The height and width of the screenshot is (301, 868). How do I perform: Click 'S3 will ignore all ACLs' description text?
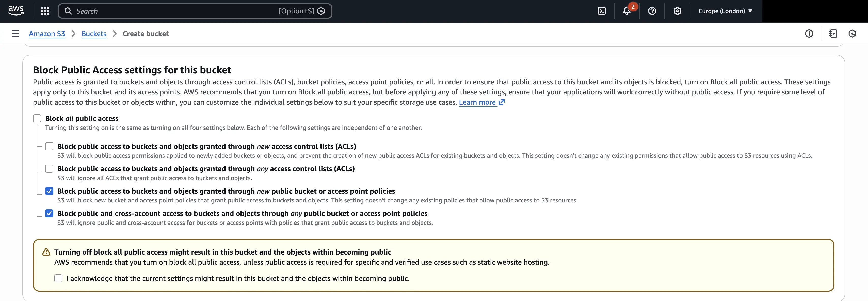click(155, 178)
